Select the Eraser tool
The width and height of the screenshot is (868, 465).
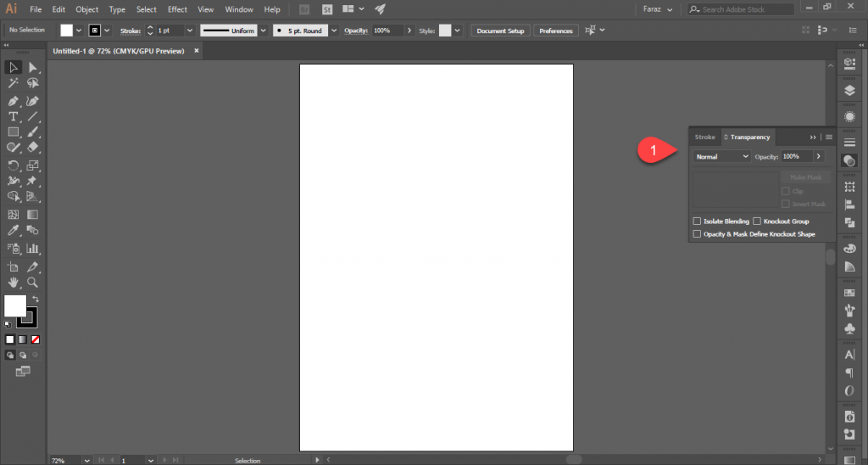33,148
